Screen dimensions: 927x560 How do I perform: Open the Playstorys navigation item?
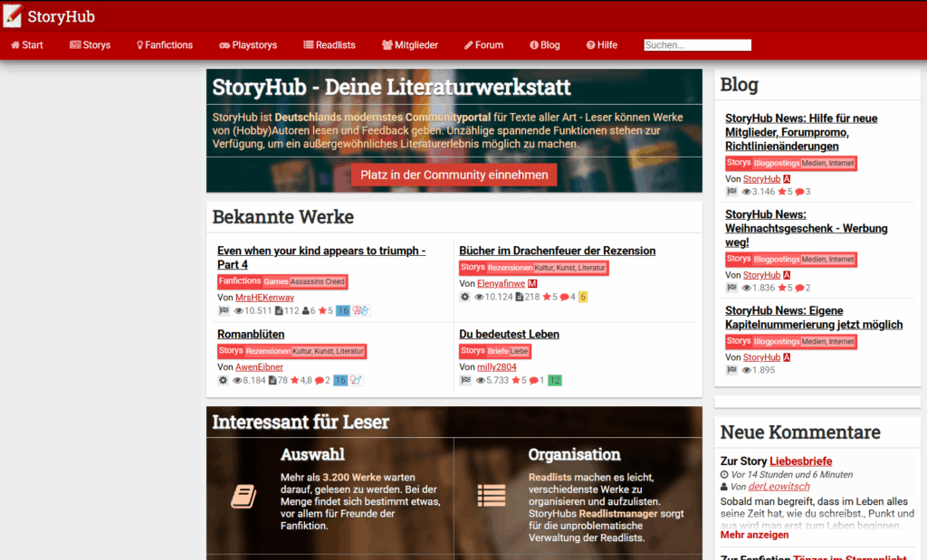248,45
